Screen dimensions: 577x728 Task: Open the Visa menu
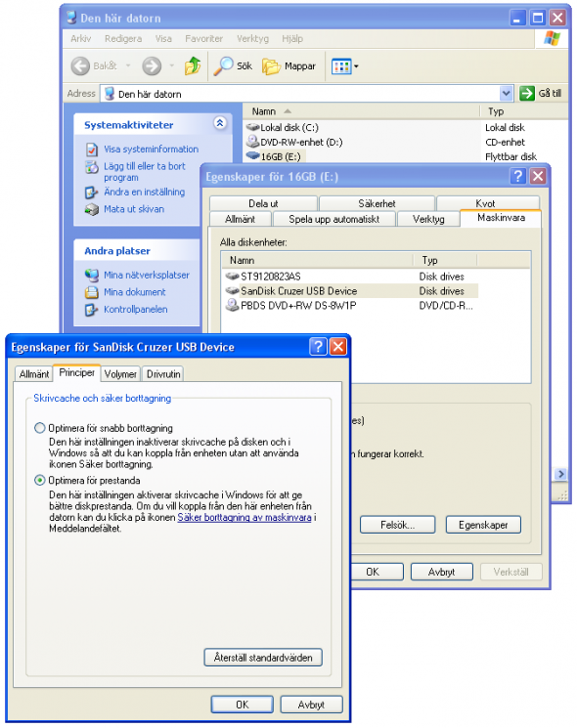(163, 38)
